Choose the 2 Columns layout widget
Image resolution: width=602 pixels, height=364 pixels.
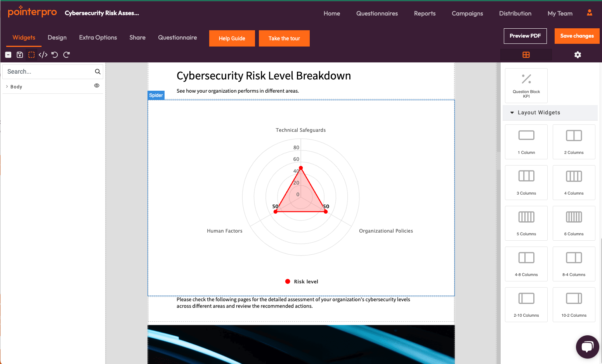(574, 142)
